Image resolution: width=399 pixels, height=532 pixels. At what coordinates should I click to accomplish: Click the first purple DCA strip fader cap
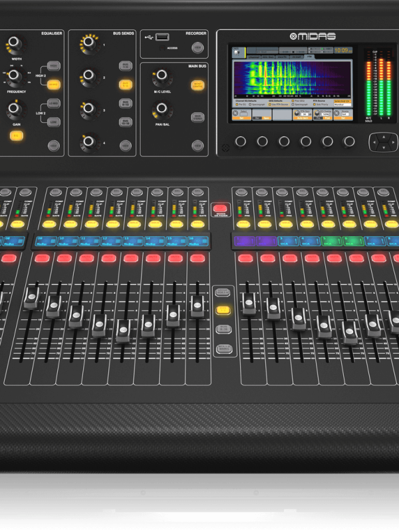tap(249, 303)
